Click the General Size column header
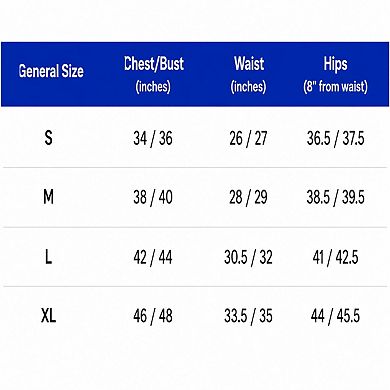Screen dimensions: 390x390 (51, 71)
